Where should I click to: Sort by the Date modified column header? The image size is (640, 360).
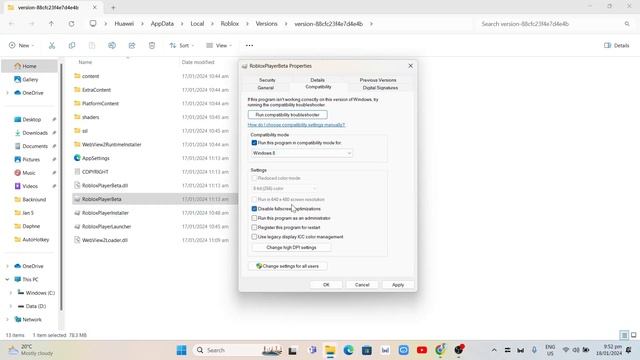point(198,62)
